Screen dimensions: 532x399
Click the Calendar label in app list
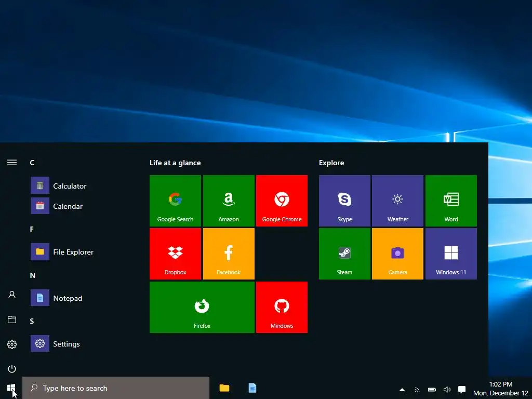click(68, 206)
